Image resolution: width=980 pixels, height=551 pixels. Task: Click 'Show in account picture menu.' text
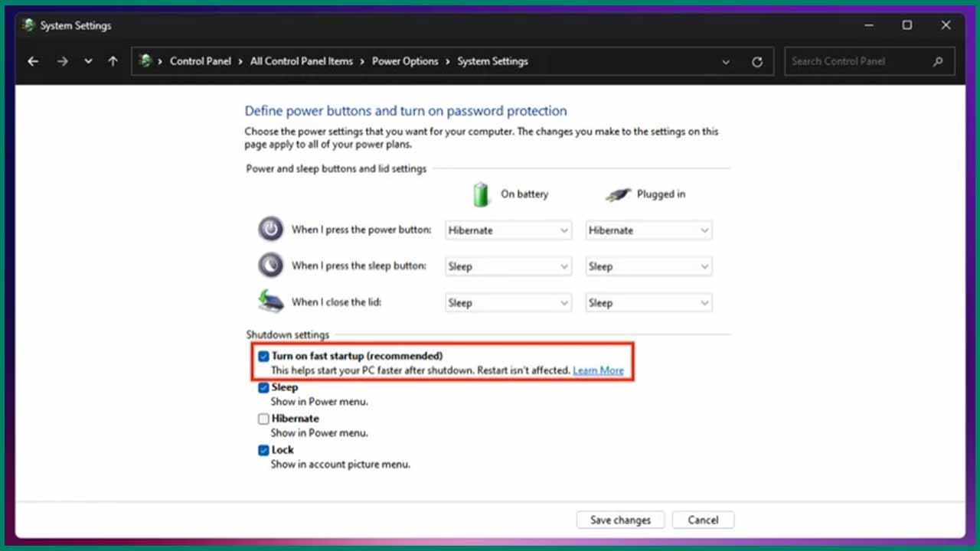340,465
